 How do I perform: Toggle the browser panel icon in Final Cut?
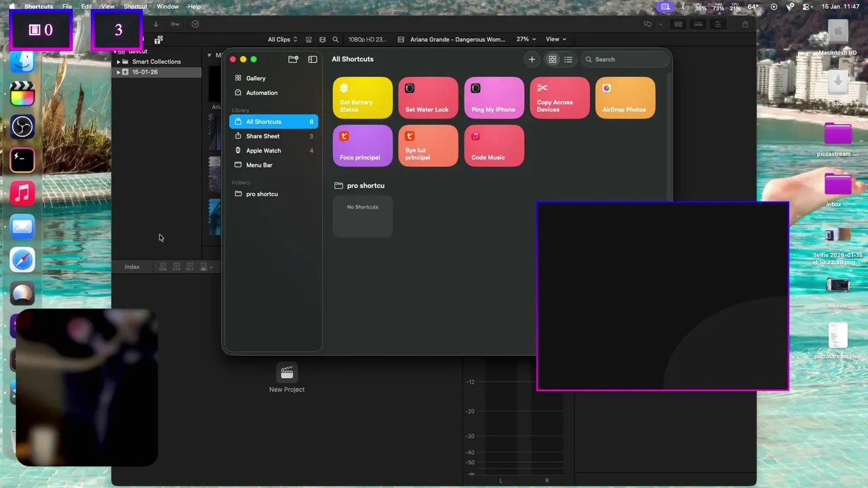tap(677, 24)
